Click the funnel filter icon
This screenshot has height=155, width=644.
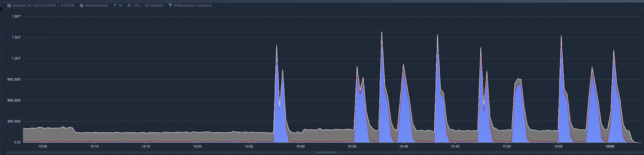(x=170, y=5)
